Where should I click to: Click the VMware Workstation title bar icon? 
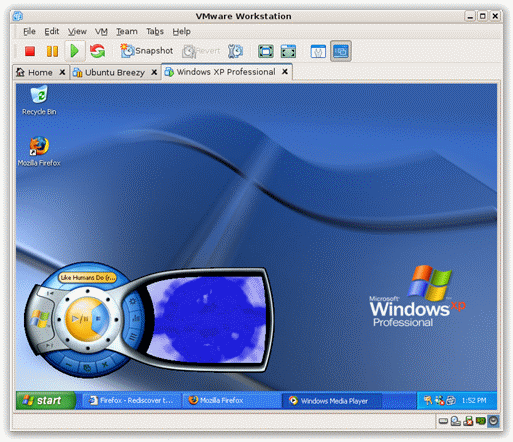pyautogui.click(x=18, y=16)
